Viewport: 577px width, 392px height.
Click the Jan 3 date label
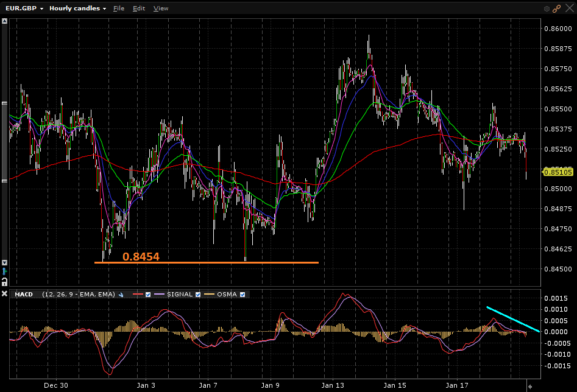point(146,385)
